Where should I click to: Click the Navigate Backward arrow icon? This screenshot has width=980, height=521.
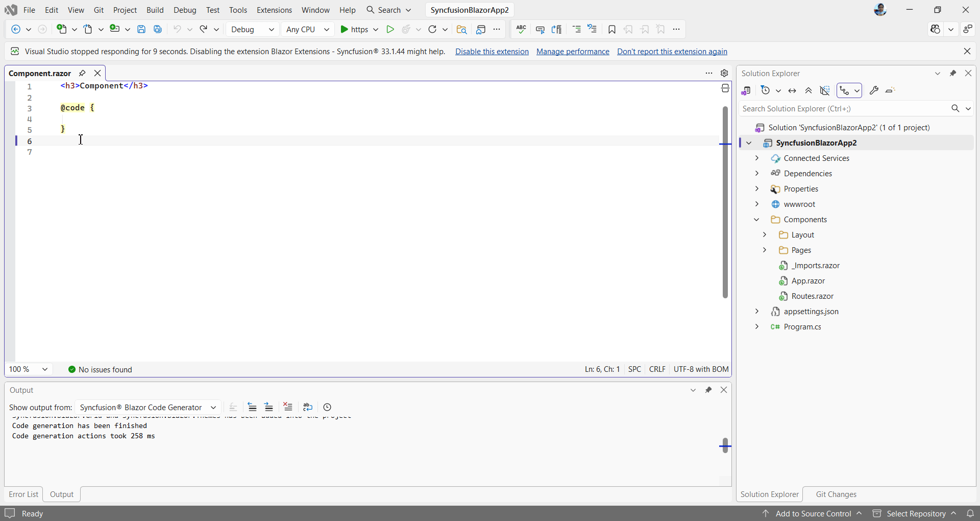[x=16, y=30]
